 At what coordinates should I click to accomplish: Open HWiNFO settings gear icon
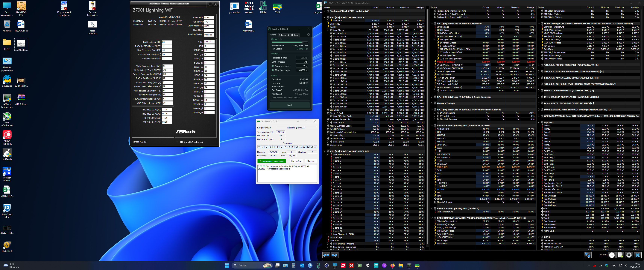629,255
